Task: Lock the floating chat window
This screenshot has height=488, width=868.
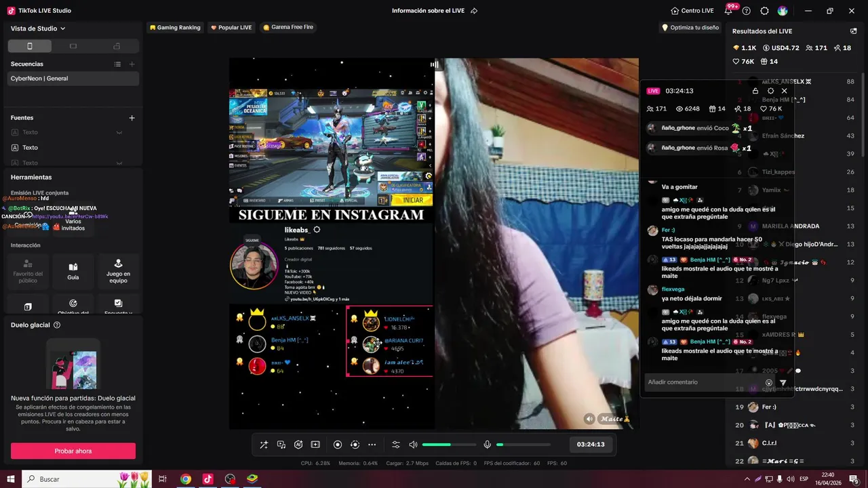Action: (x=755, y=91)
